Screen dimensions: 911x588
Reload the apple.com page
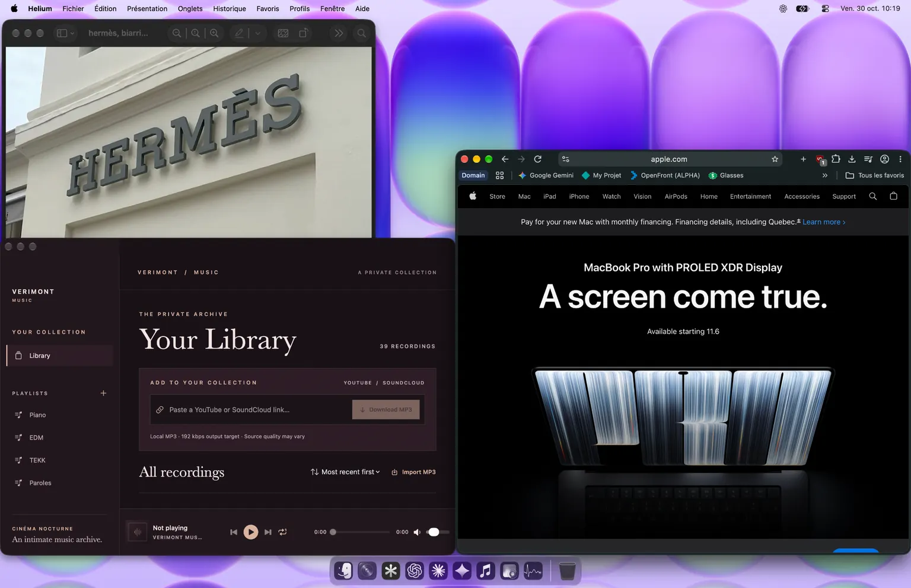pos(537,159)
